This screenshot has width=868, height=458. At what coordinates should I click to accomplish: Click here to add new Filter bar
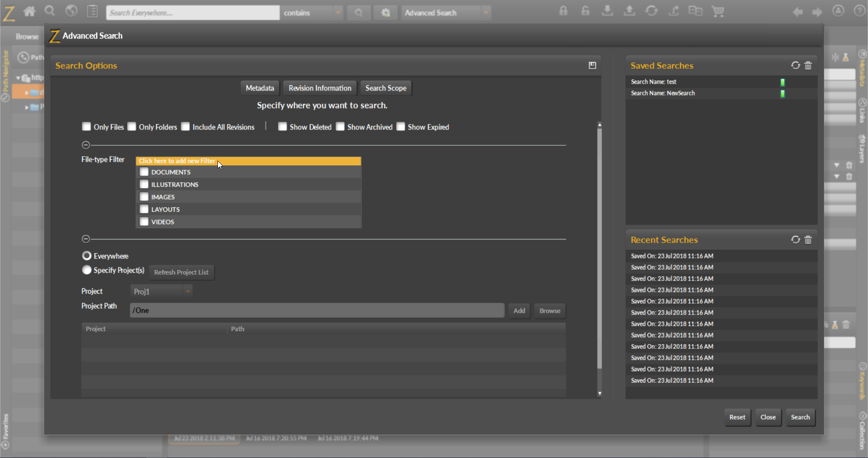248,161
